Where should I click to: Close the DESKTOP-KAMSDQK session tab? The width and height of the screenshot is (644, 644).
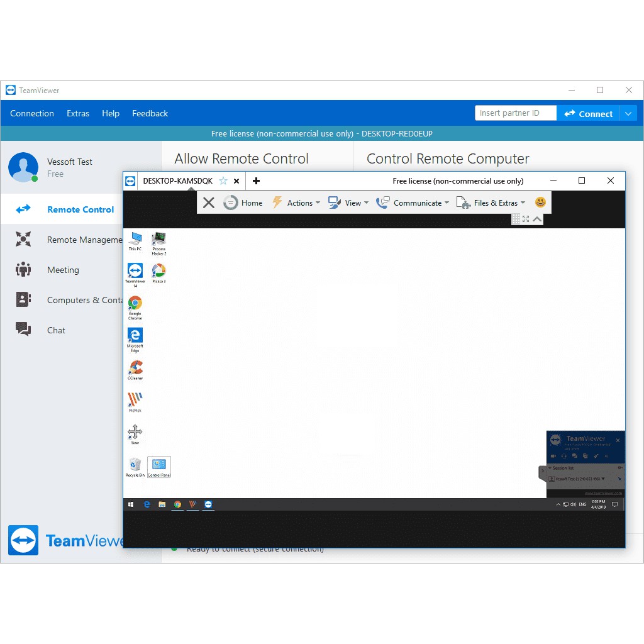coord(236,181)
